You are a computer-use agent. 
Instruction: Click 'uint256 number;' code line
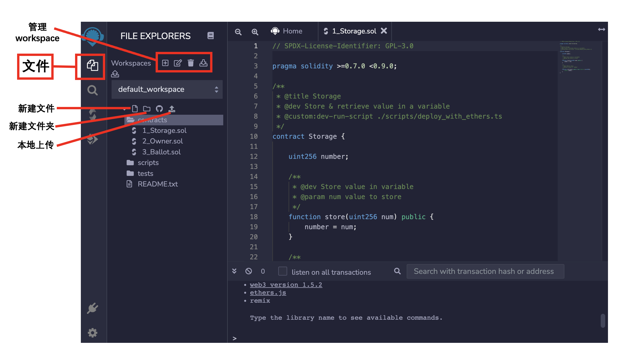coord(318,156)
